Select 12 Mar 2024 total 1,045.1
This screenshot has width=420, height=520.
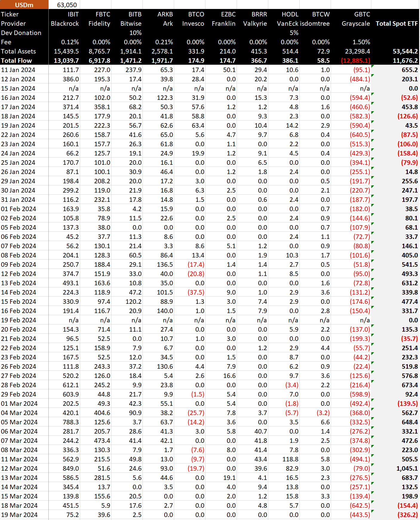coord(407,469)
